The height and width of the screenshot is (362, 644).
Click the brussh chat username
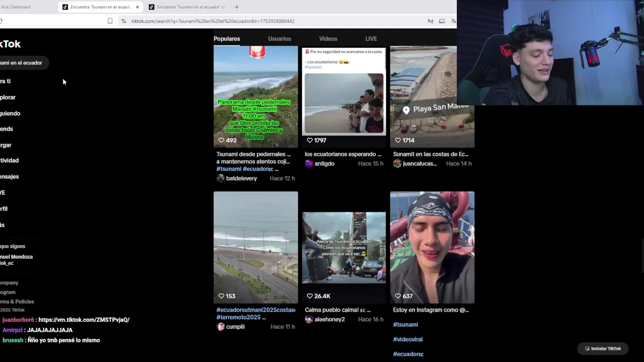pyautogui.click(x=13, y=340)
